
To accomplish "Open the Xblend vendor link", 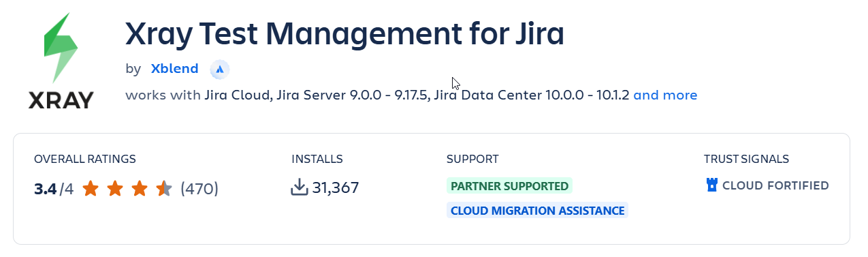I will click(x=175, y=69).
